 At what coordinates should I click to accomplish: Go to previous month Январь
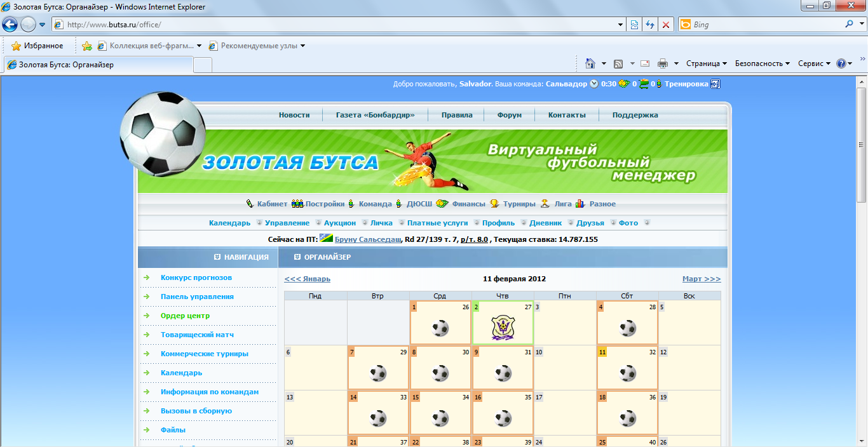coord(308,279)
